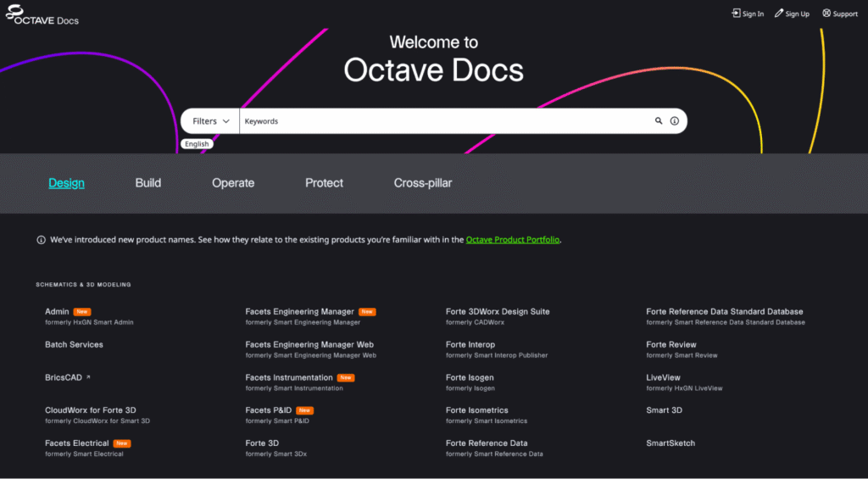Image resolution: width=868 pixels, height=479 pixels.
Task: Click "formerly Smart Review" subtitle text
Action: pos(682,355)
